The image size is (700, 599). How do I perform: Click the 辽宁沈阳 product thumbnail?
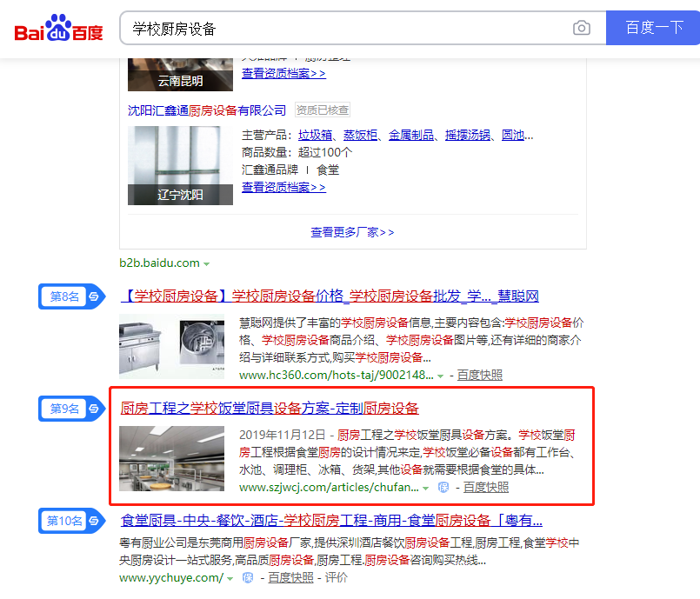(180, 165)
